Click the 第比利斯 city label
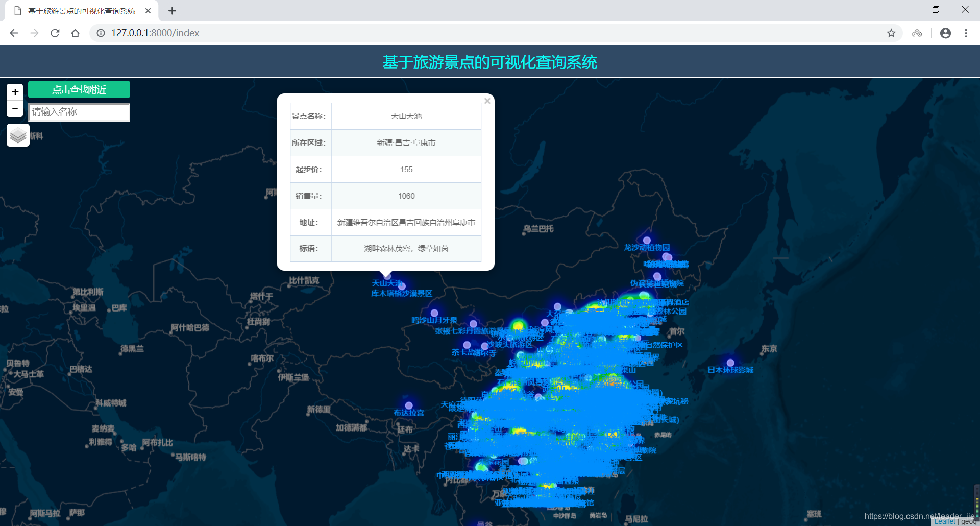The image size is (980, 526). pos(88,292)
